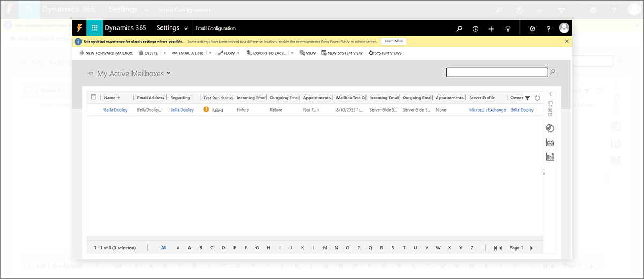This screenshot has width=644, height=279.
Task: Click app launcher in the background window
Action: click(x=29, y=10)
